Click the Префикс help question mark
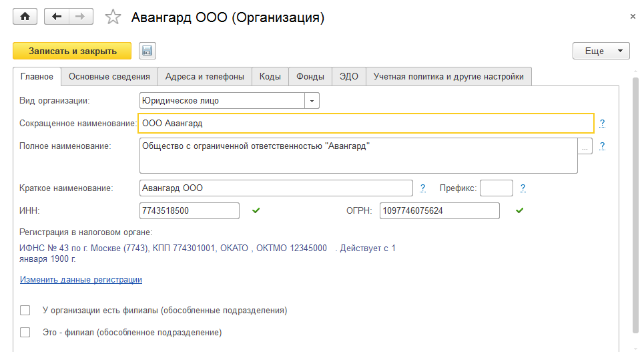Viewport: 644px width, 352px height. (523, 188)
